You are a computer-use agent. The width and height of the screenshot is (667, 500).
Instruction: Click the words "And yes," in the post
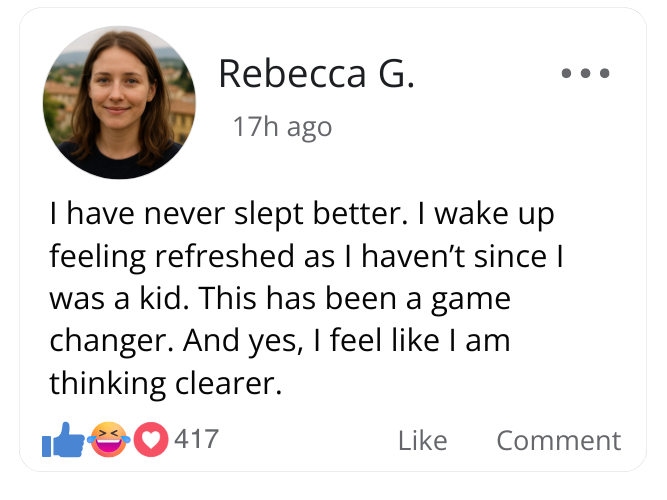pos(241,340)
